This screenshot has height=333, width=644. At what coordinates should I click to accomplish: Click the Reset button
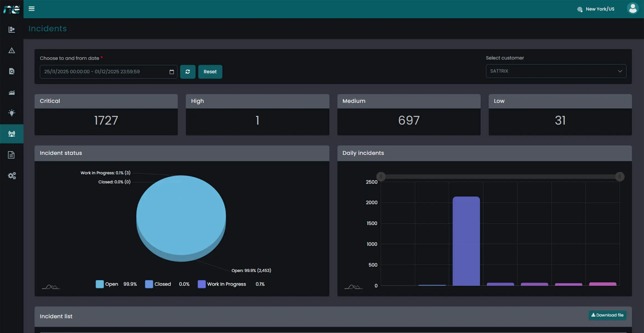[210, 72]
